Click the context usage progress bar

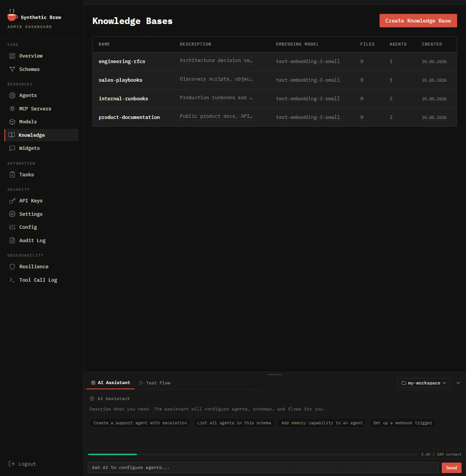click(x=253, y=454)
